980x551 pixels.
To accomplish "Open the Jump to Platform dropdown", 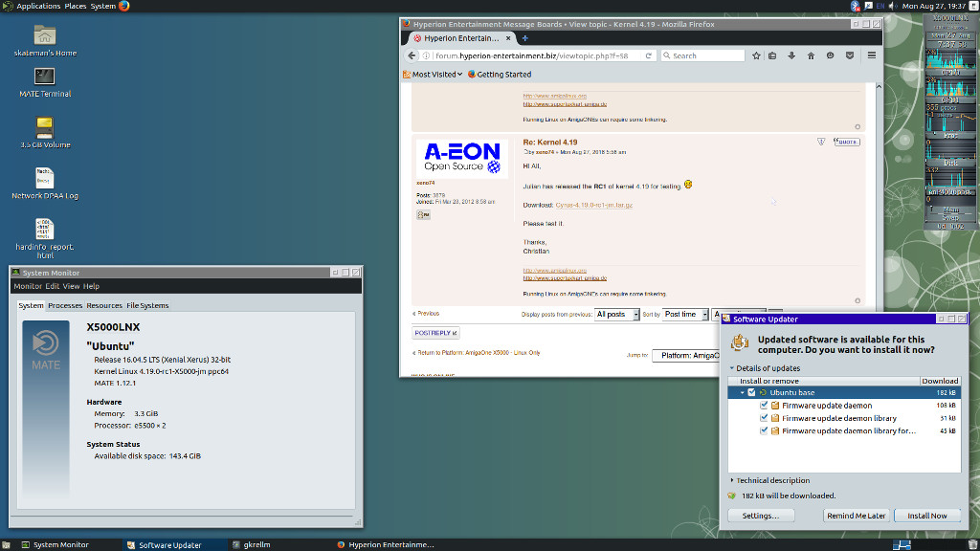I will tap(686, 356).
